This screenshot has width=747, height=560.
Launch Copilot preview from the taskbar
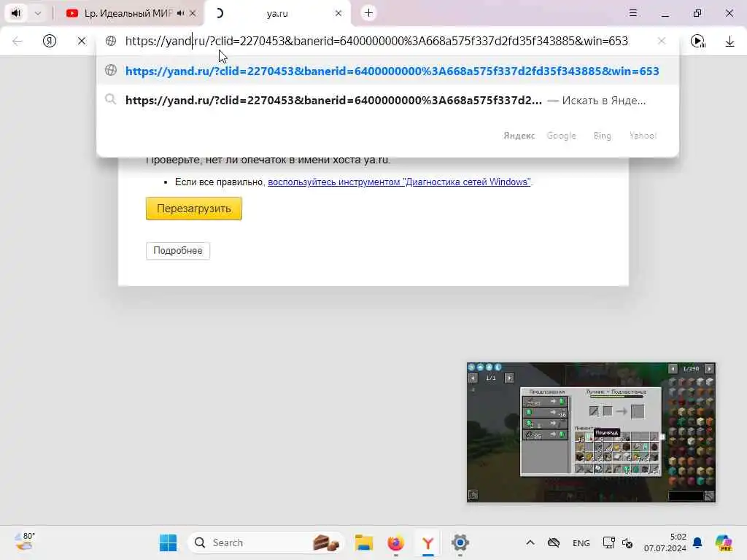coord(724,542)
